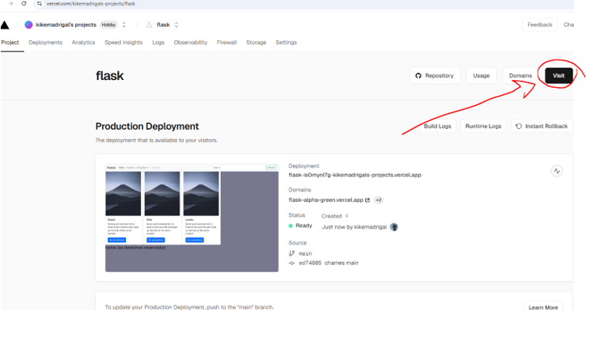The image size is (590, 364).
Task: Click the activity graph icon in deployment card
Action: [557, 171]
